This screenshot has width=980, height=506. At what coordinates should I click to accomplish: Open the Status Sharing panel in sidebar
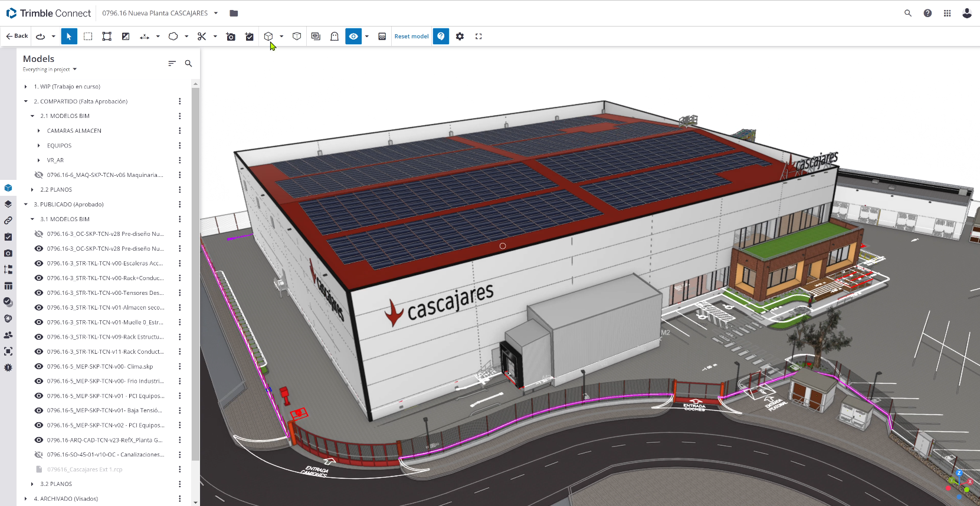coord(8,302)
